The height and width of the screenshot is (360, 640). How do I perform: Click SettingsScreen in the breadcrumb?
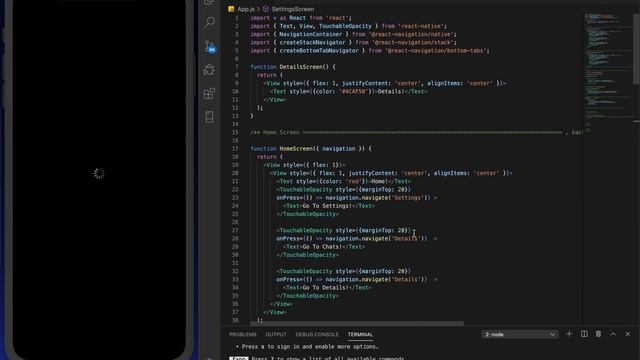[x=293, y=9]
